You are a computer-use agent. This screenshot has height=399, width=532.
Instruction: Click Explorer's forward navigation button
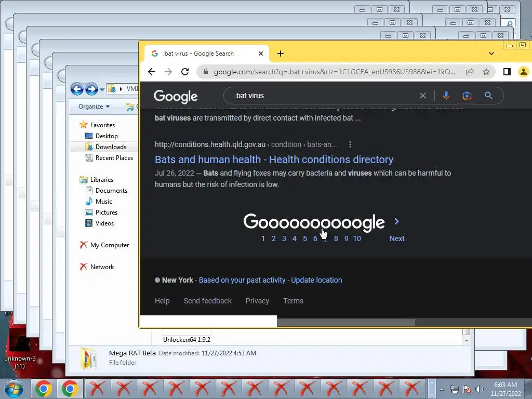(x=91, y=89)
